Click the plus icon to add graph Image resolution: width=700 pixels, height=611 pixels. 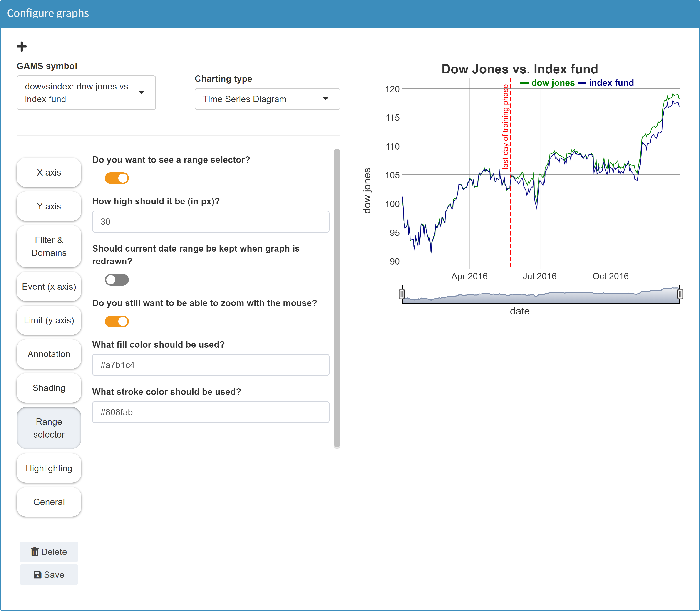tap(22, 46)
